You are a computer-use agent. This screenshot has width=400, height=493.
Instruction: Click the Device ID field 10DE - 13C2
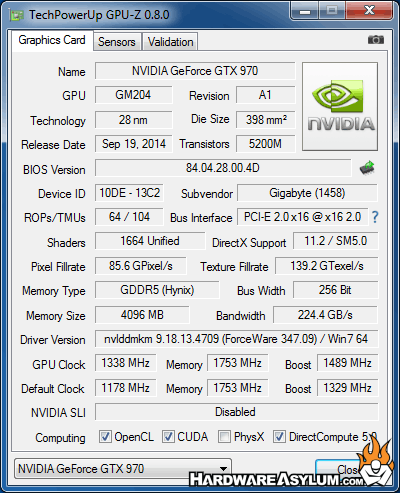tap(129, 193)
